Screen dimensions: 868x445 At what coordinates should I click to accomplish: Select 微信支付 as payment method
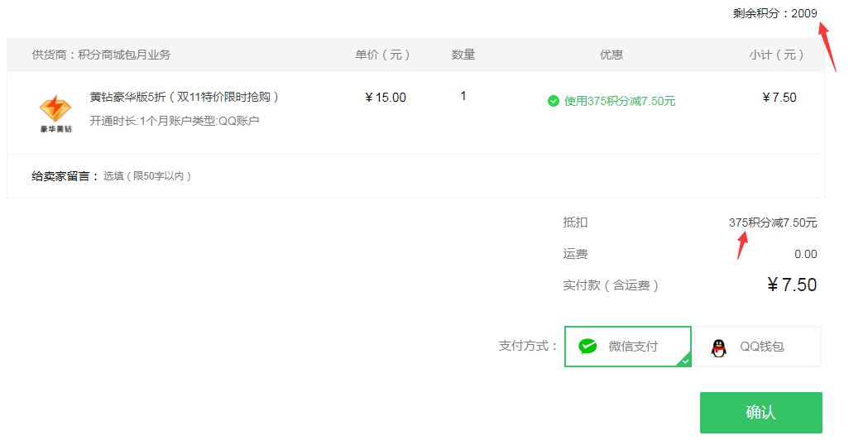[628, 347]
